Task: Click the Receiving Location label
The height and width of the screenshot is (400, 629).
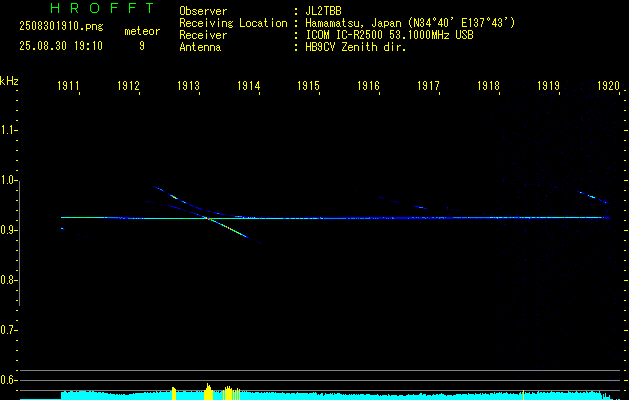Action: [233, 23]
